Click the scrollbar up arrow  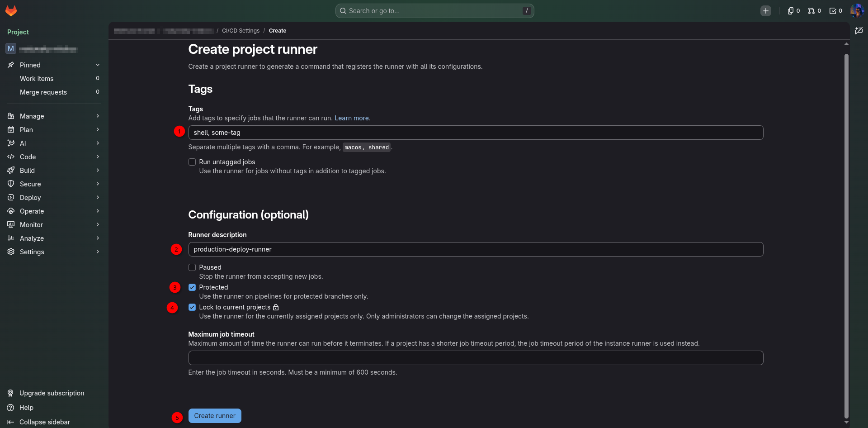pos(846,44)
